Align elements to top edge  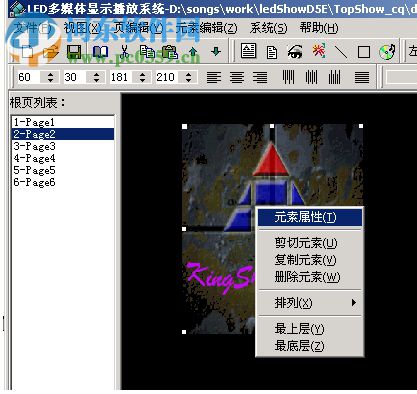click(289, 77)
